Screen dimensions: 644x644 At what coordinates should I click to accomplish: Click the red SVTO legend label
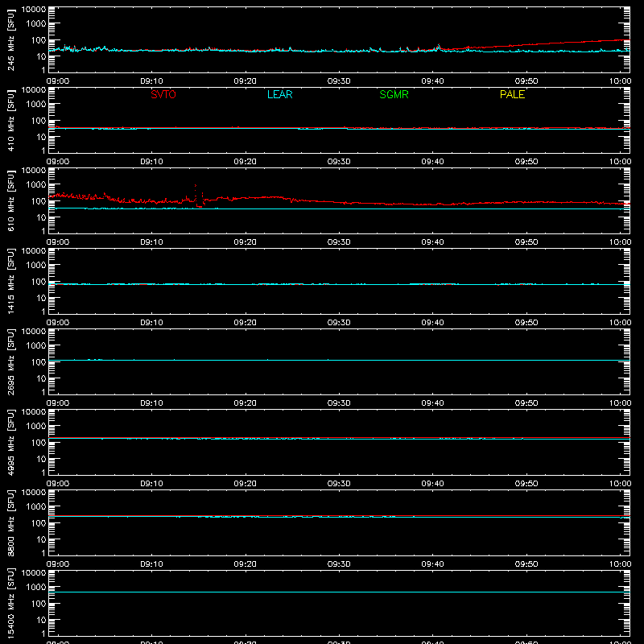tap(163, 94)
